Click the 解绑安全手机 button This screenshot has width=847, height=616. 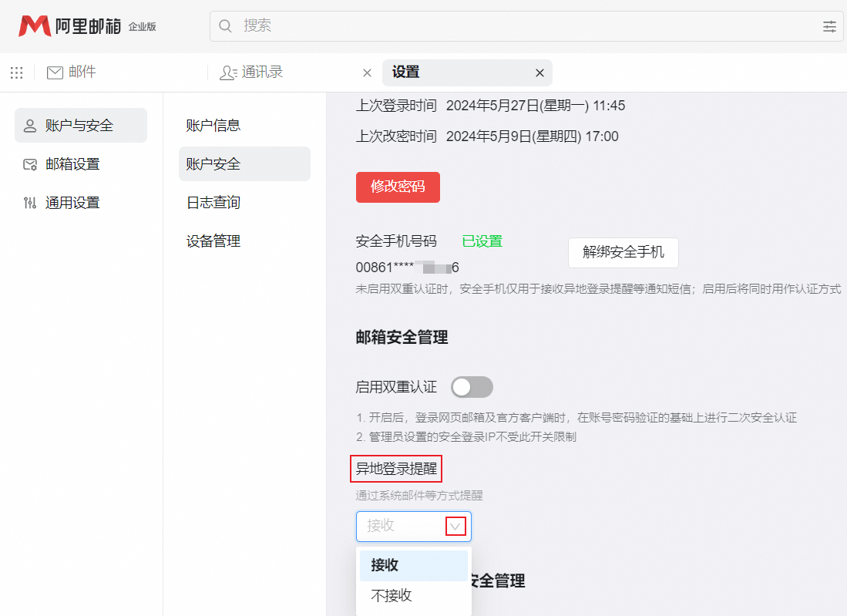pos(623,252)
